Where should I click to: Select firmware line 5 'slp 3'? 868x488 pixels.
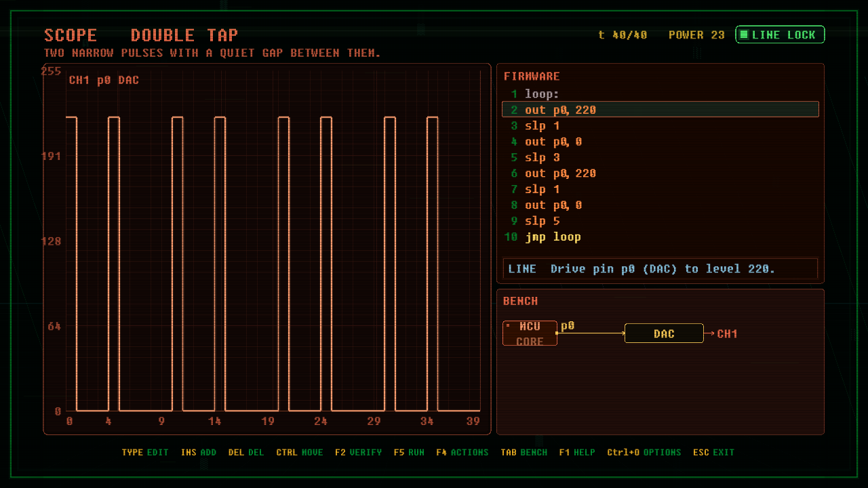(660, 158)
